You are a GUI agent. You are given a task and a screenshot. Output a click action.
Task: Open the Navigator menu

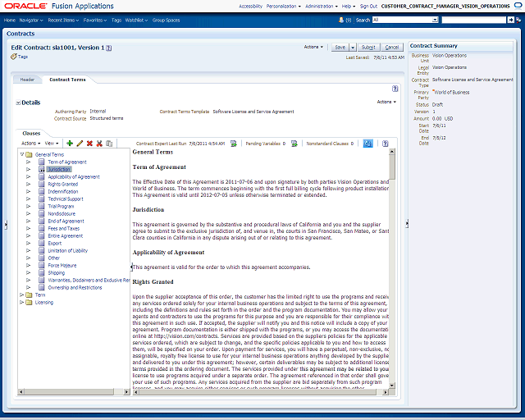point(31,20)
